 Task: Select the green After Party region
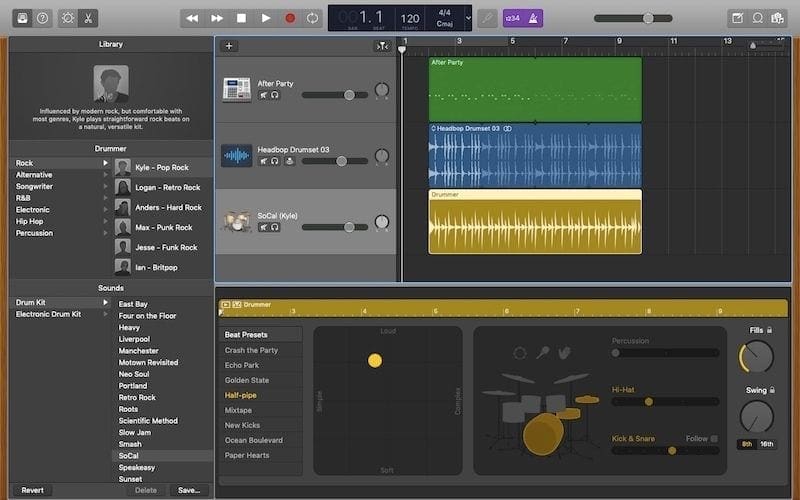535,90
